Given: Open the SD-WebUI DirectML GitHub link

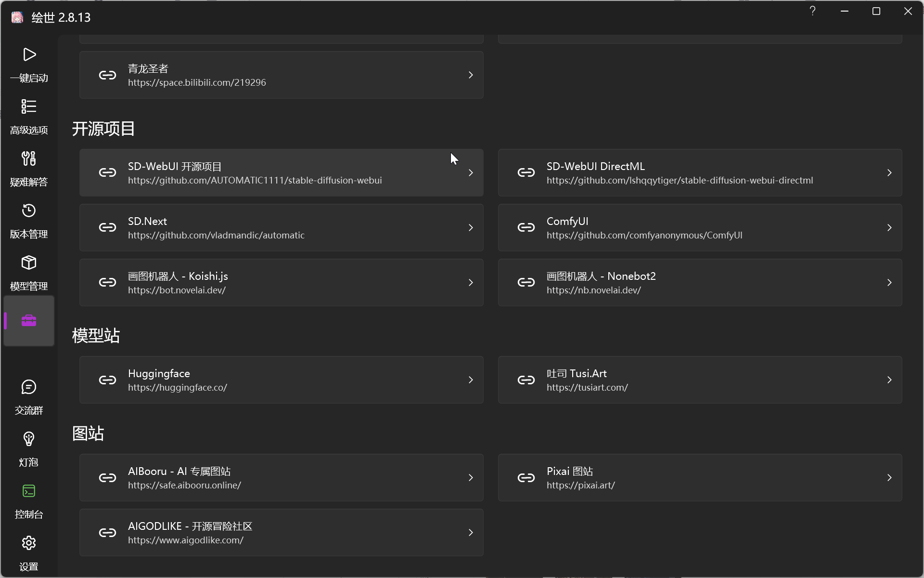Looking at the screenshot, I should click(x=700, y=173).
